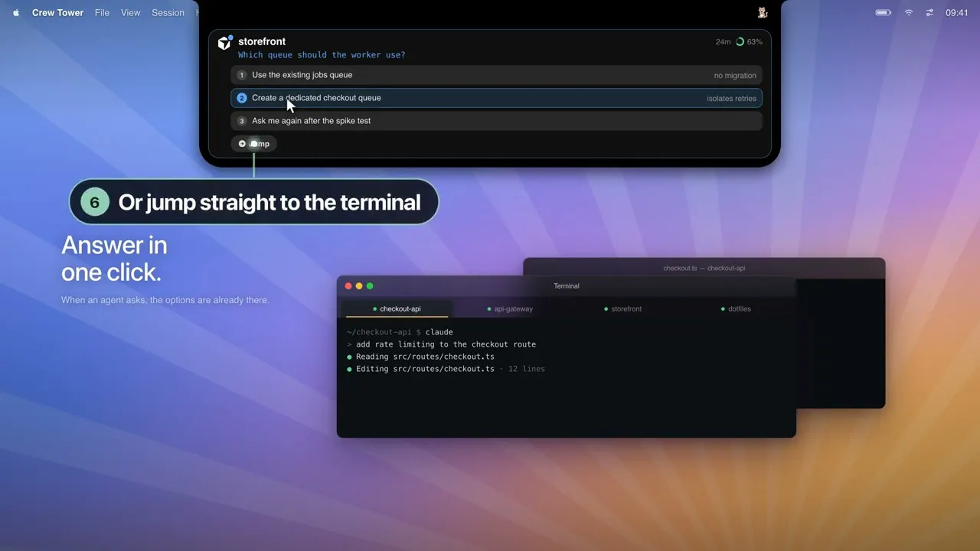
Task: Open the File menu
Action: 102,12
